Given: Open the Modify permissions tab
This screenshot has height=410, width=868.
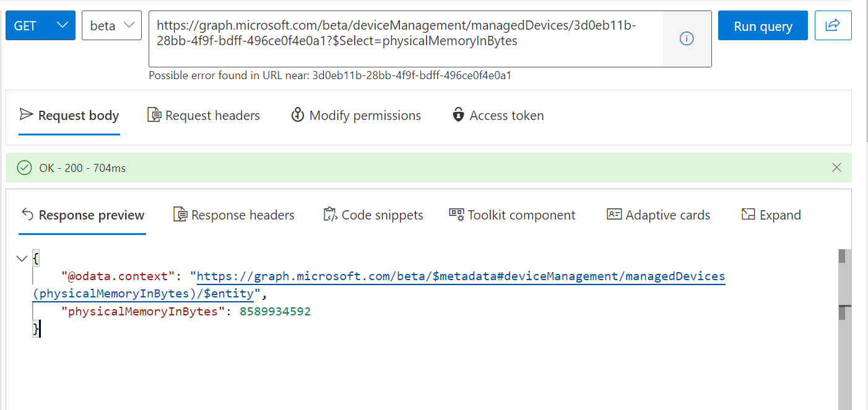Looking at the screenshot, I should click(356, 116).
